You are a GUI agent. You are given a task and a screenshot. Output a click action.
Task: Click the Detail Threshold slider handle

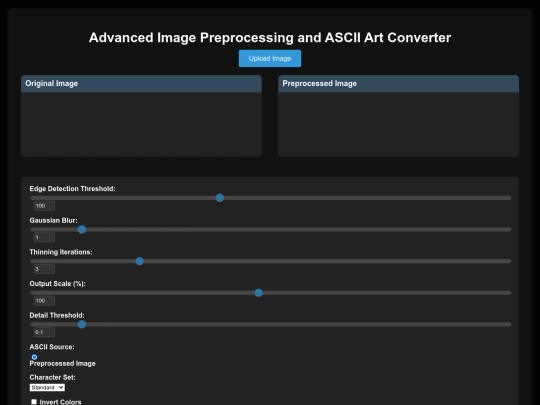click(x=82, y=324)
